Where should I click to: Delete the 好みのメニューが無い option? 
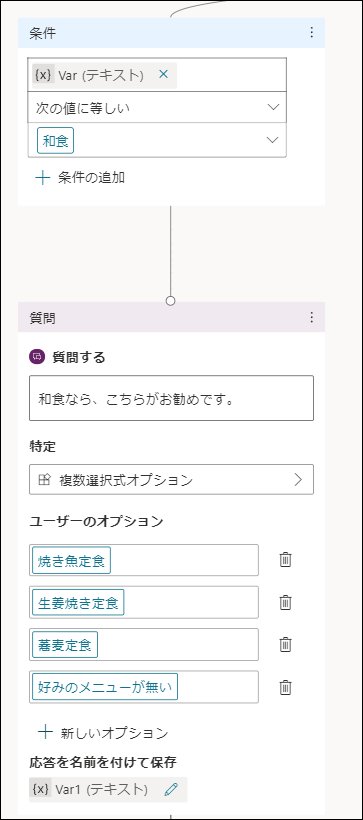(x=285, y=687)
